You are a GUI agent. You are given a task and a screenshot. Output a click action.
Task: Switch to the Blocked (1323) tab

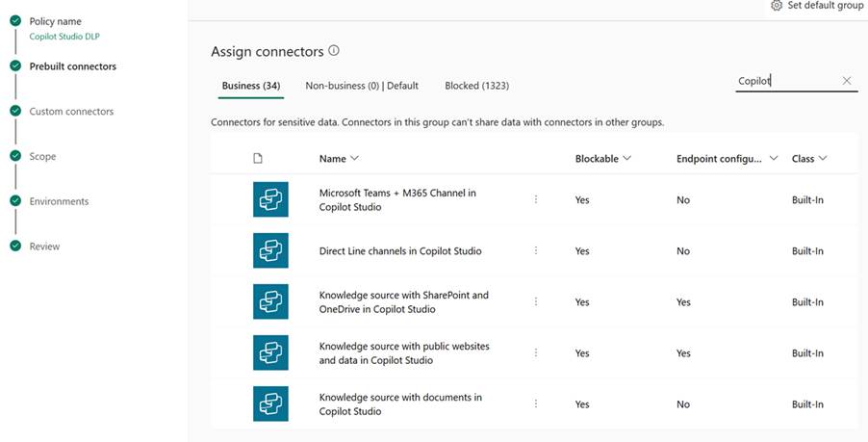click(x=476, y=86)
